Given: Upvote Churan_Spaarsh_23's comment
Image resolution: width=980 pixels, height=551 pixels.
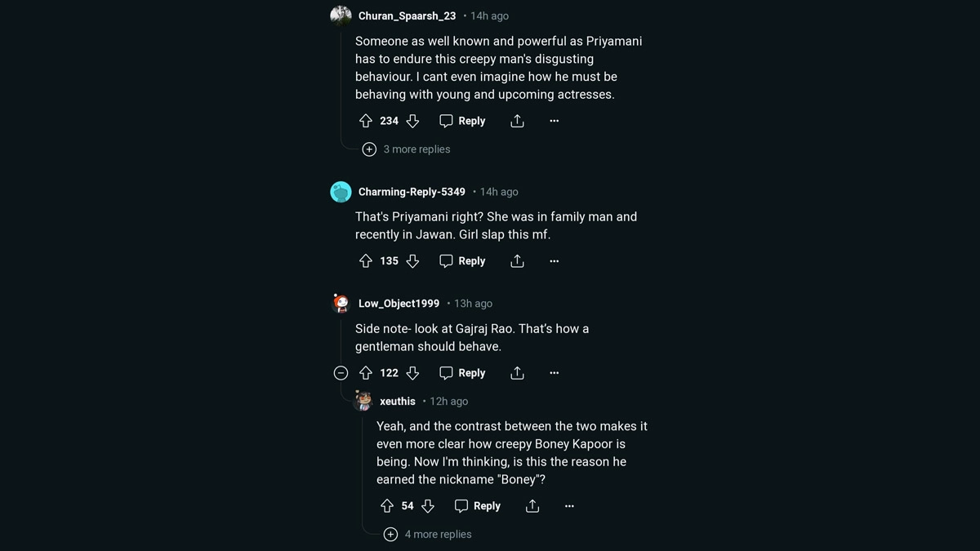Looking at the screenshot, I should (x=366, y=121).
